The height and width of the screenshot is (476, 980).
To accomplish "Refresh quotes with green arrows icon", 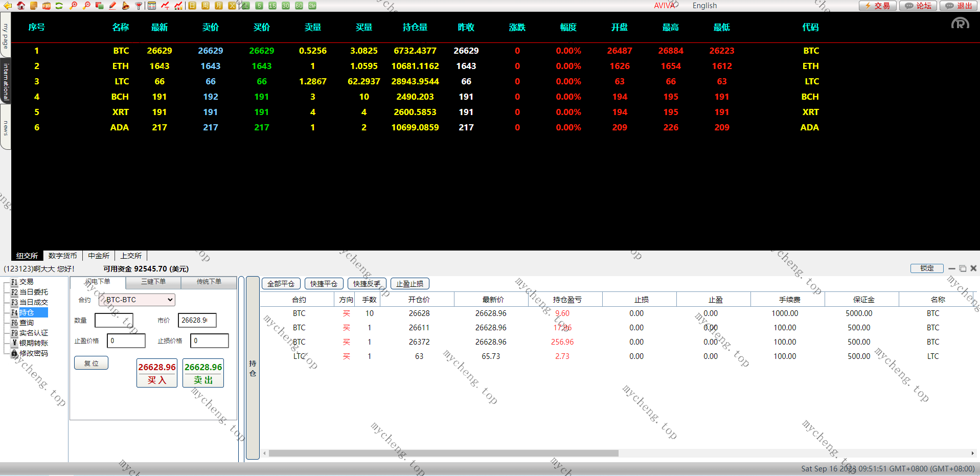I will [59, 6].
